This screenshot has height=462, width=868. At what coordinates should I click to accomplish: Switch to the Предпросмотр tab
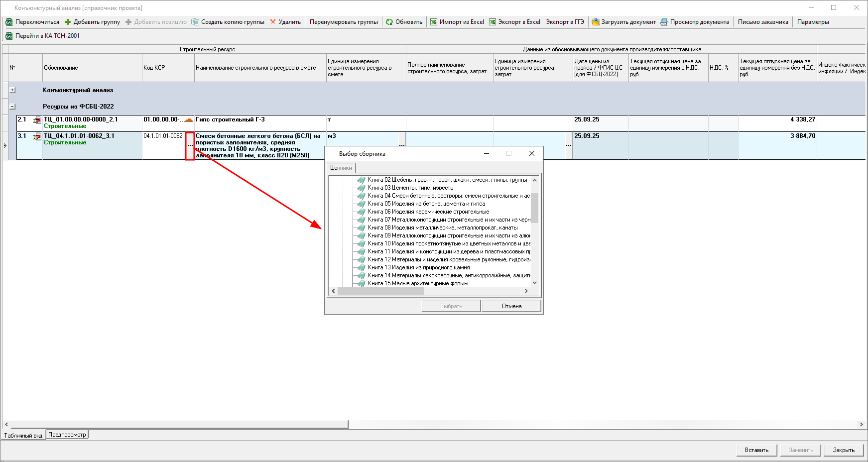[x=67, y=435]
